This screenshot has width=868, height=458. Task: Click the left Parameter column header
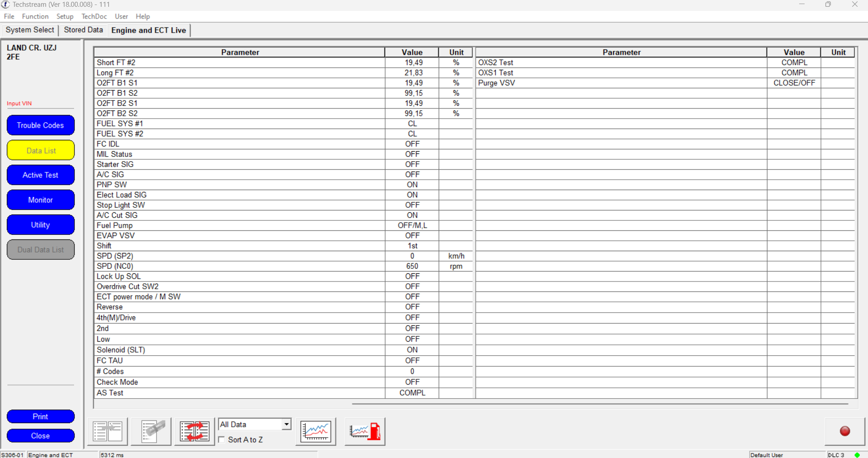[x=240, y=52]
